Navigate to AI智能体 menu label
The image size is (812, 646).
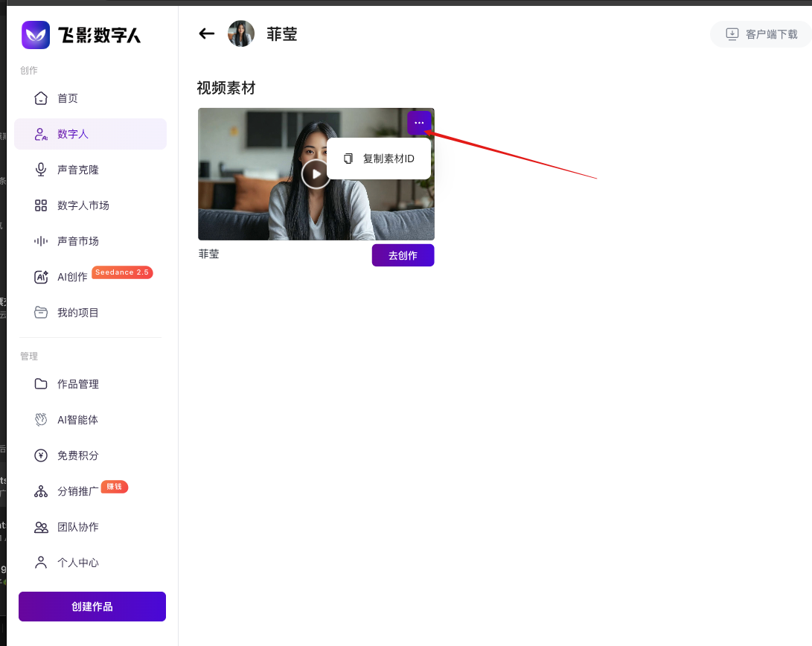pos(77,420)
